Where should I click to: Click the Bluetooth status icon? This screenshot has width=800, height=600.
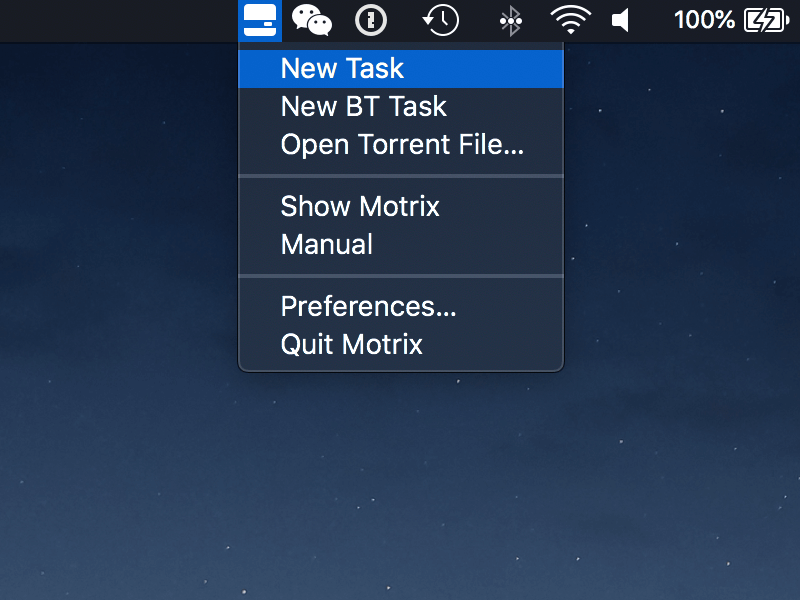(x=511, y=21)
